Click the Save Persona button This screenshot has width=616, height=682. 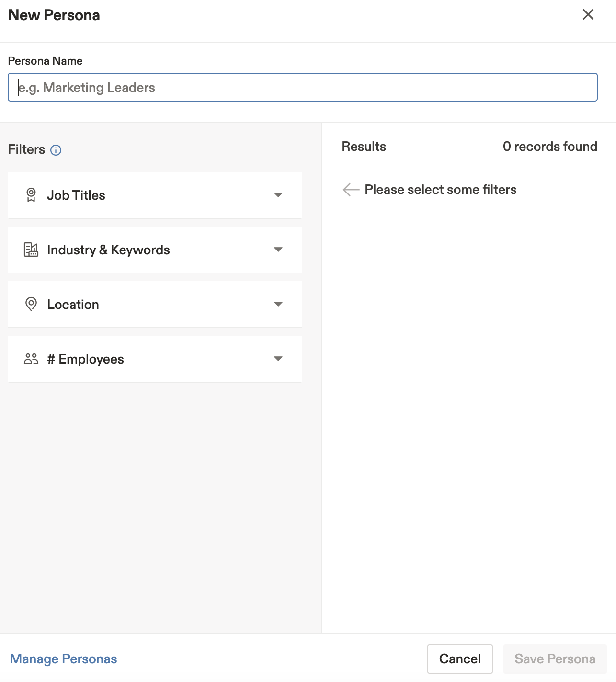(555, 659)
